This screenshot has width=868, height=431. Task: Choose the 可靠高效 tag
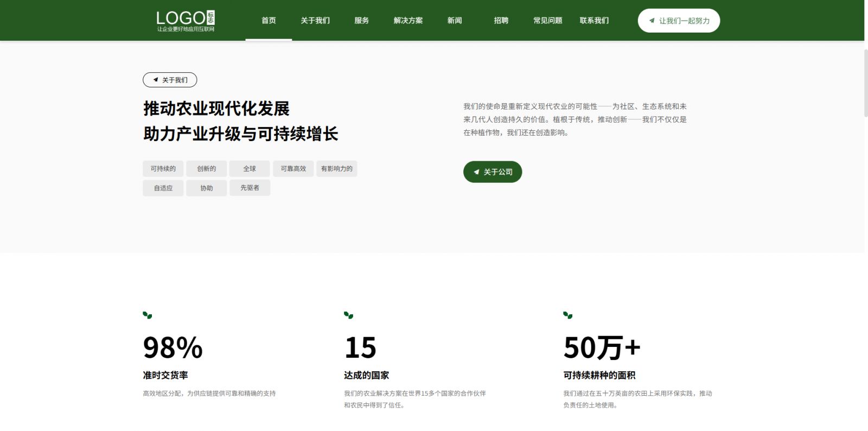click(293, 169)
